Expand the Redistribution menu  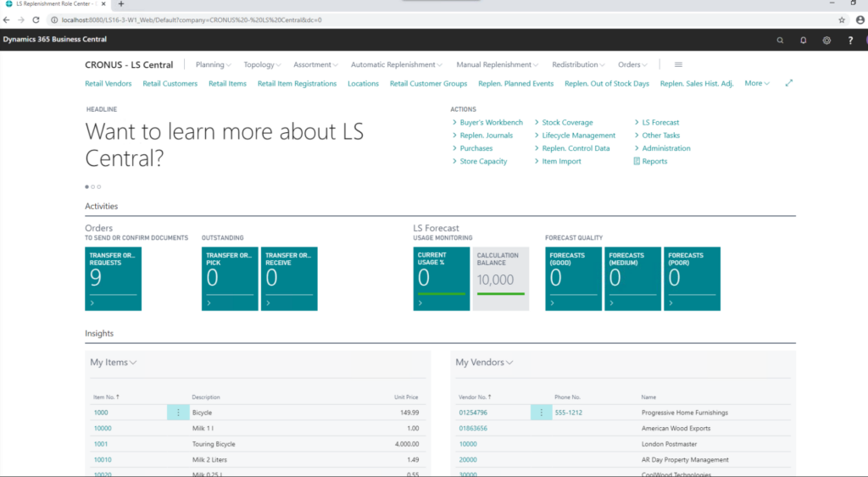pos(578,64)
